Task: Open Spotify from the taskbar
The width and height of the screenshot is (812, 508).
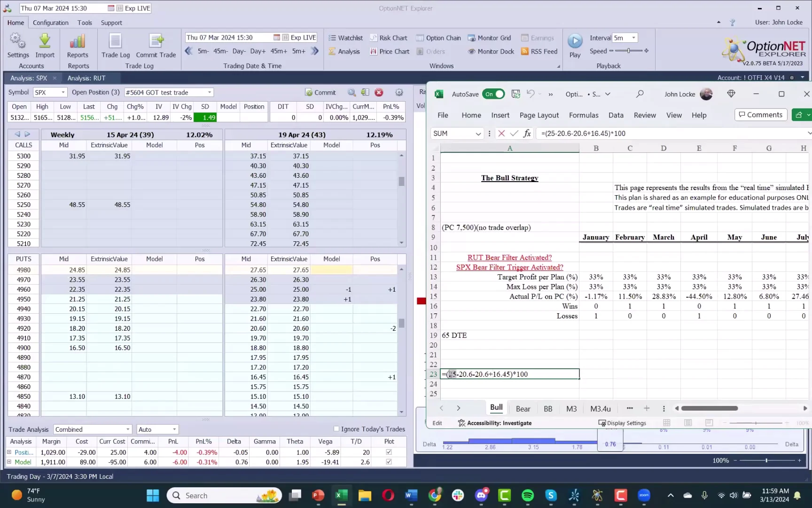Action: [x=528, y=495]
